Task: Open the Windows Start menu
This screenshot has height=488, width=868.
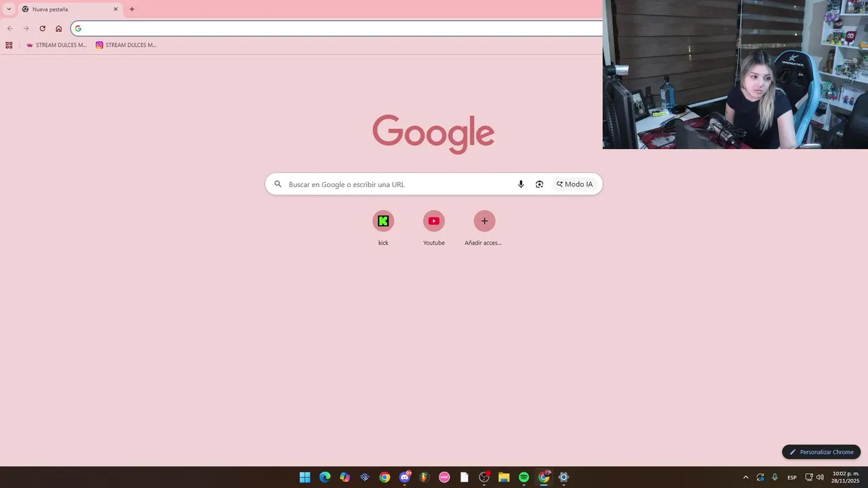Action: [305, 477]
